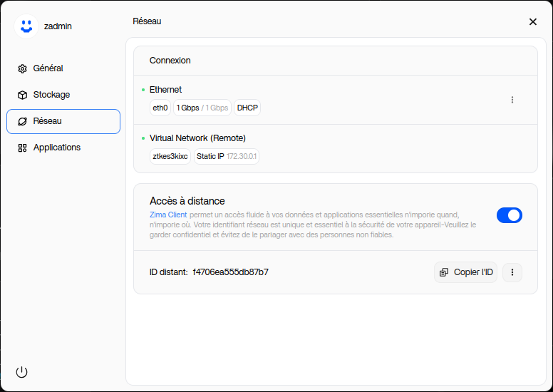Open Ethernet three-dot options menu
This screenshot has height=392, width=553.
click(x=512, y=100)
